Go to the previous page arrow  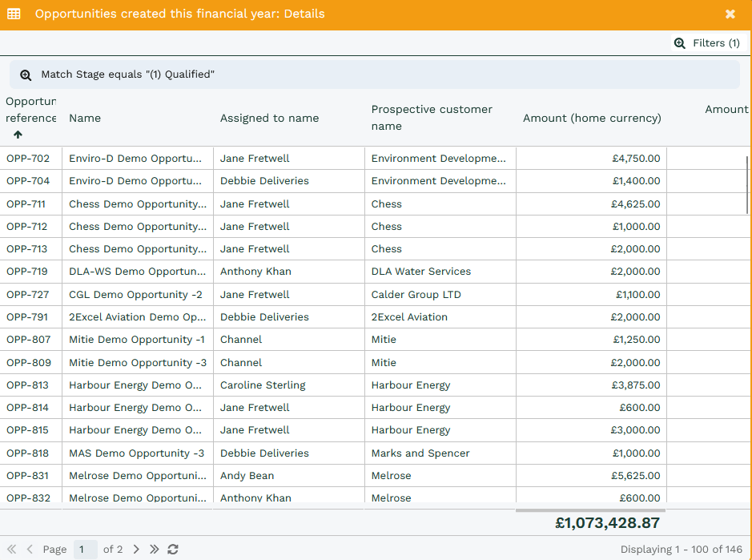(30, 550)
